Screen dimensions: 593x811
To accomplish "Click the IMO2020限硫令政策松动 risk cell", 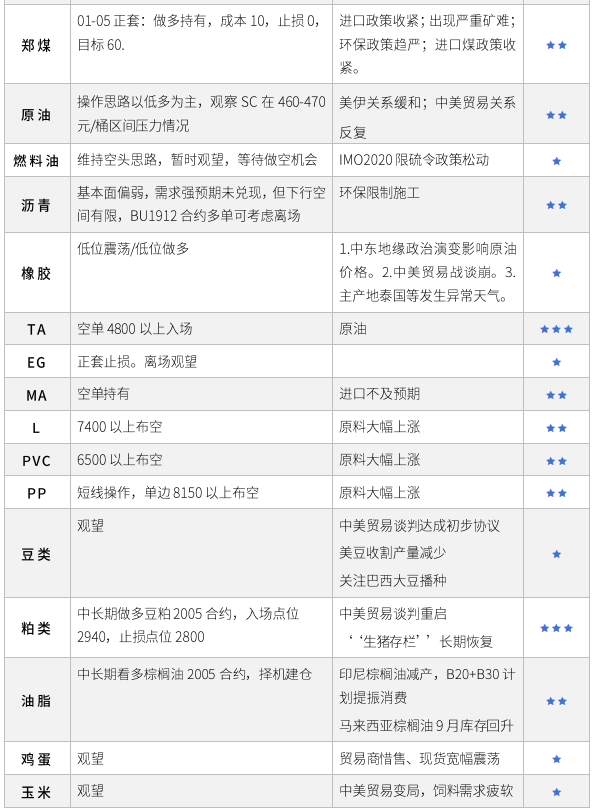I will [x=428, y=160].
